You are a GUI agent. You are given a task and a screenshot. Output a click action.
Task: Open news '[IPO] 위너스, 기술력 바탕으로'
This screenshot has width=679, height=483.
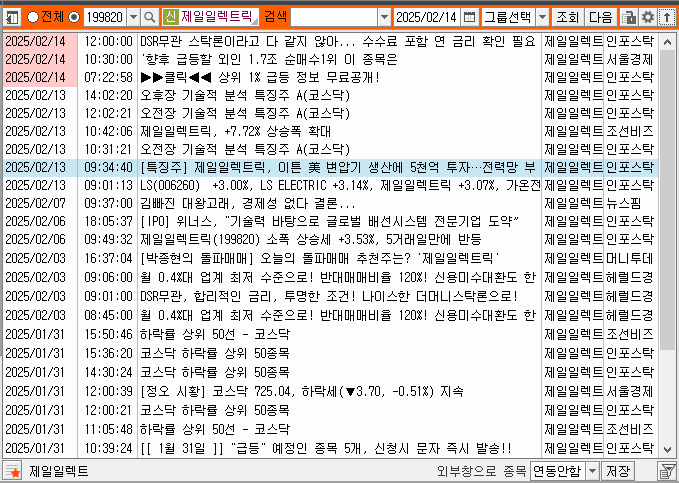point(330,221)
